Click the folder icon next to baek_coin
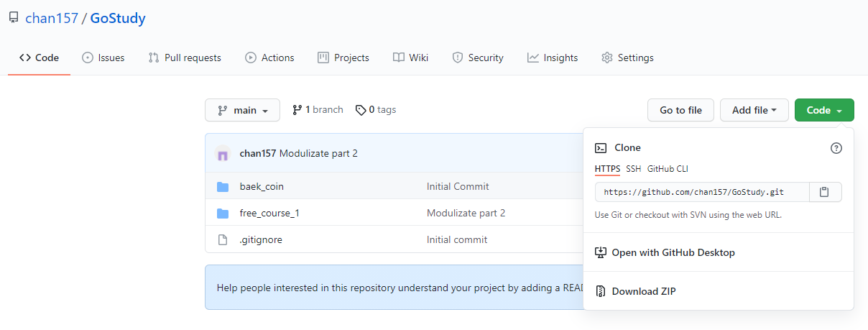The image size is (868, 330). [223, 187]
